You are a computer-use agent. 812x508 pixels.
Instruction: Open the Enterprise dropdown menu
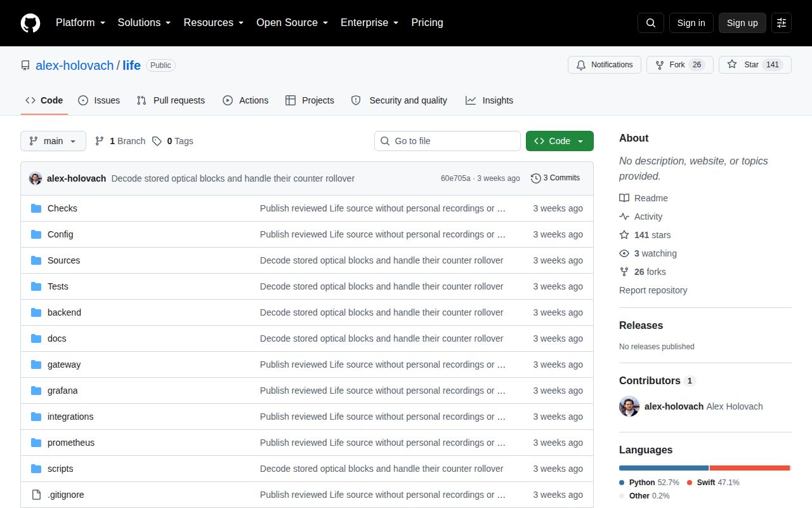(x=369, y=23)
